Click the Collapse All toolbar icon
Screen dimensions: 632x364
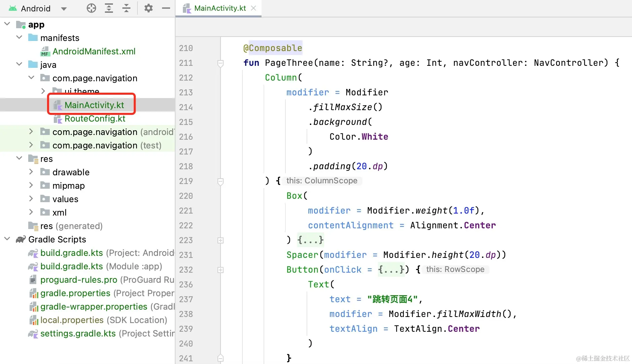coord(126,8)
